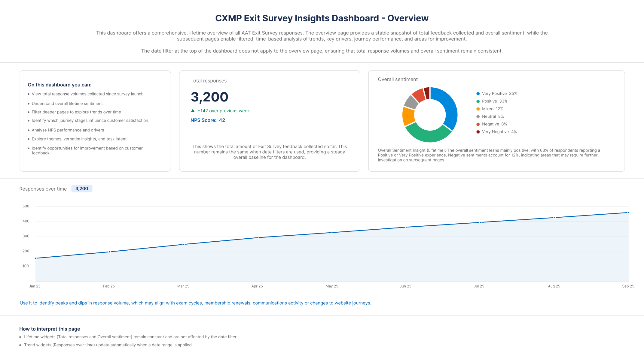This screenshot has height=362, width=644.
Task: Select the Jan 25 data point on chart
Action: point(35,258)
